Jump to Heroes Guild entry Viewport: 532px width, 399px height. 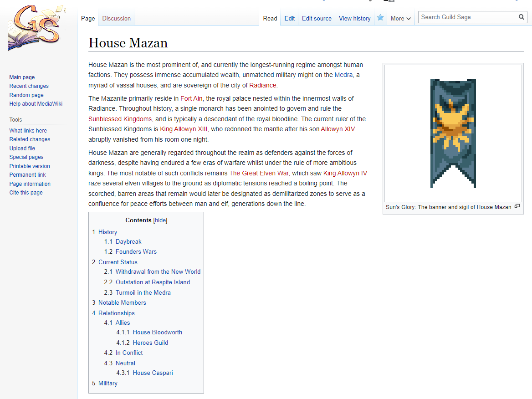150,343
